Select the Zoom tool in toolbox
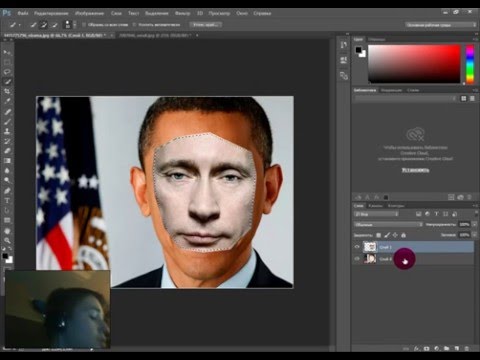 [7, 240]
